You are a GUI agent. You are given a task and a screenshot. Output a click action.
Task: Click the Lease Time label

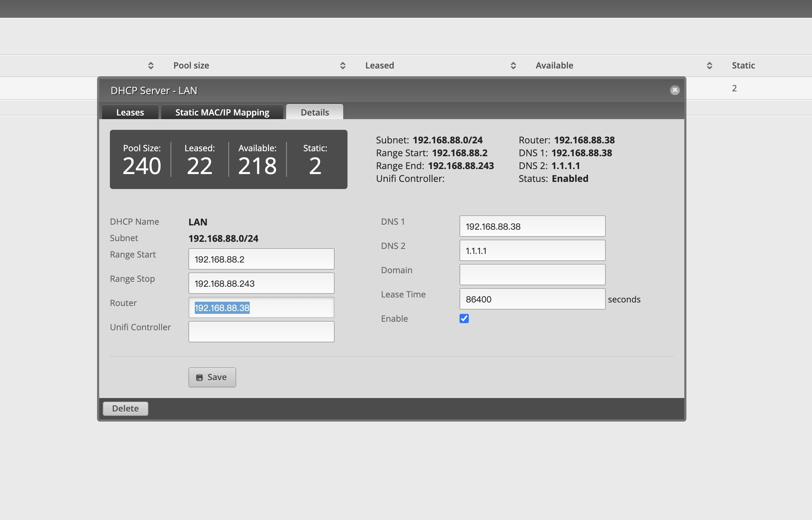[x=403, y=294]
